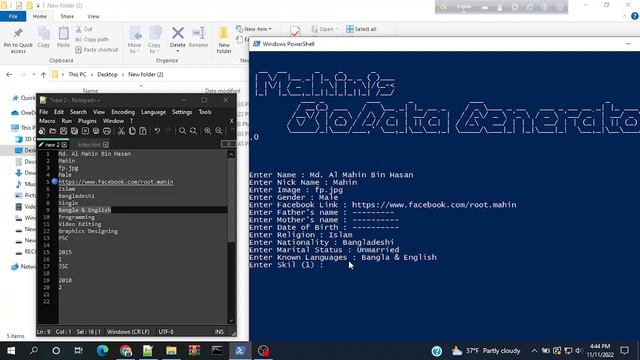This screenshot has height=360, width=640.
Task: Click the Delete icon in Explorer ribbon
Action: click(178, 34)
